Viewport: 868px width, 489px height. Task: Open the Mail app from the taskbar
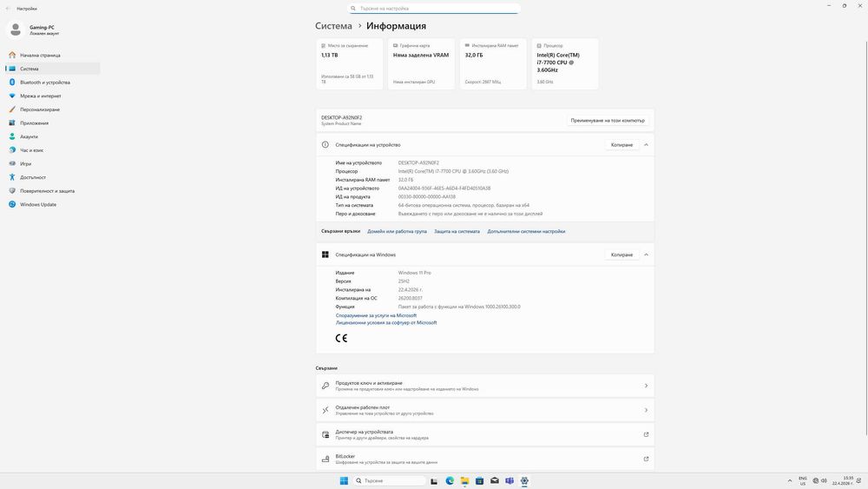(495, 480)
